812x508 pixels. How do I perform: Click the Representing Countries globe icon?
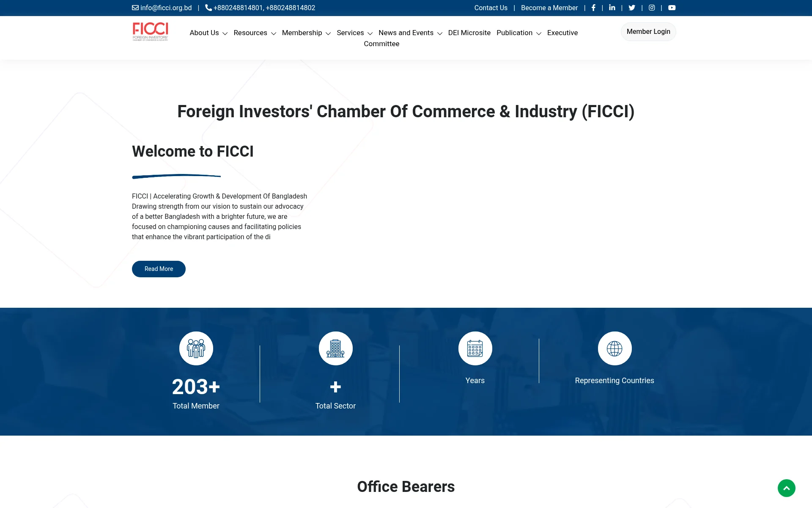615,348
